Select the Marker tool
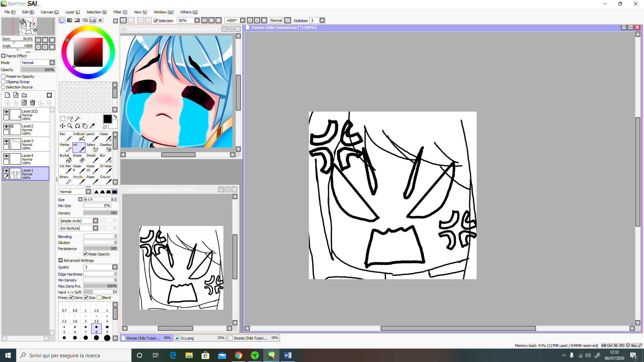This screenshot has height=362, width=644. 65,147
